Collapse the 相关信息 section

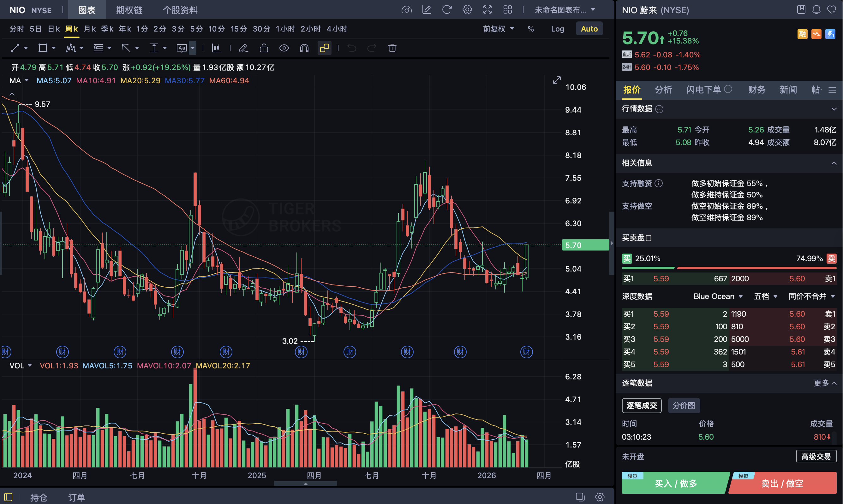tap(834, 163)
